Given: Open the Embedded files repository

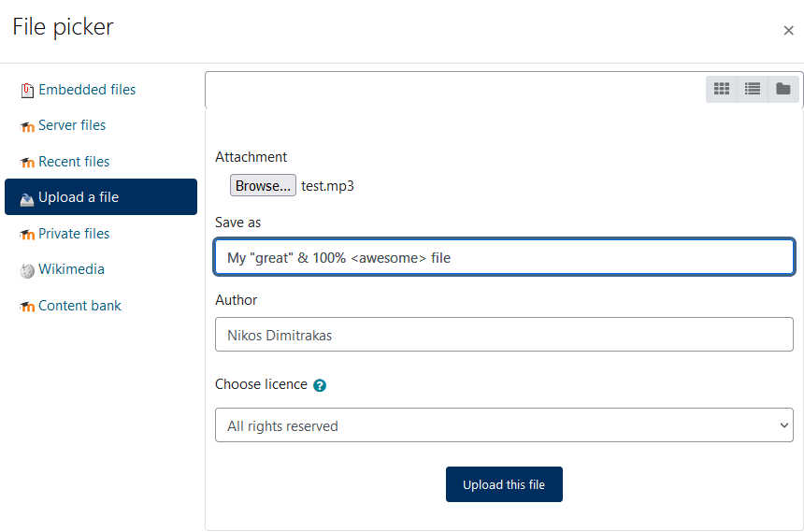Looking at the screenshot, I should point(87,90).
